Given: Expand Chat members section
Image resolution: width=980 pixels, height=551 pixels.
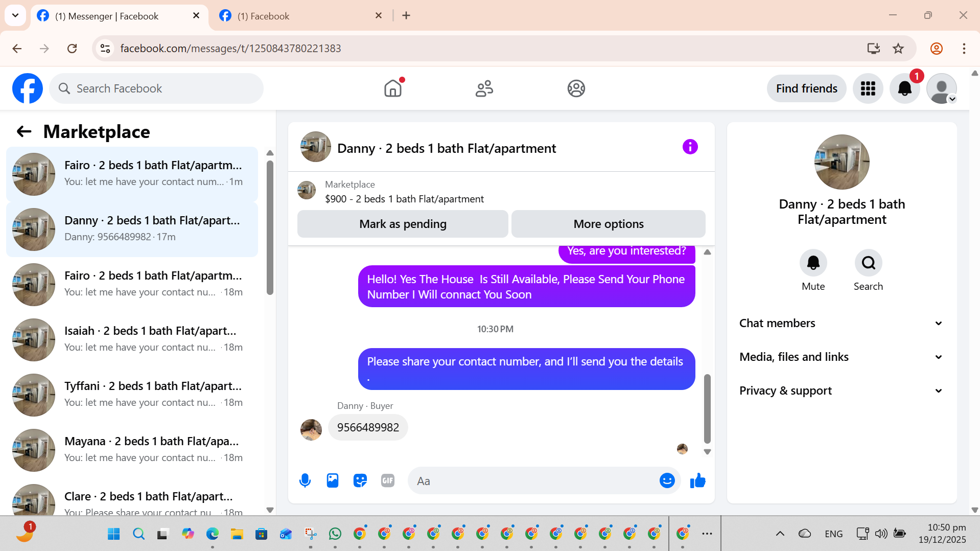Looking at the screenshot, I should tap(841, 323).
